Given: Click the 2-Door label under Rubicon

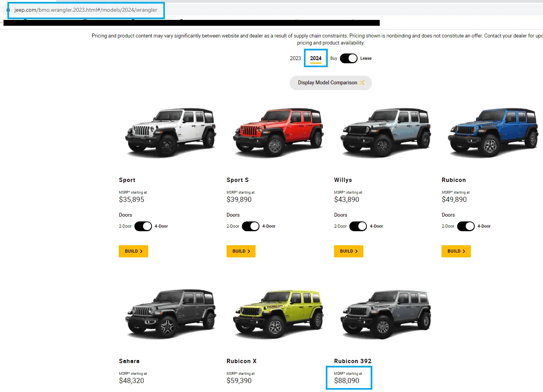Looking at the screenshot, I should click(x=448, y=226).
